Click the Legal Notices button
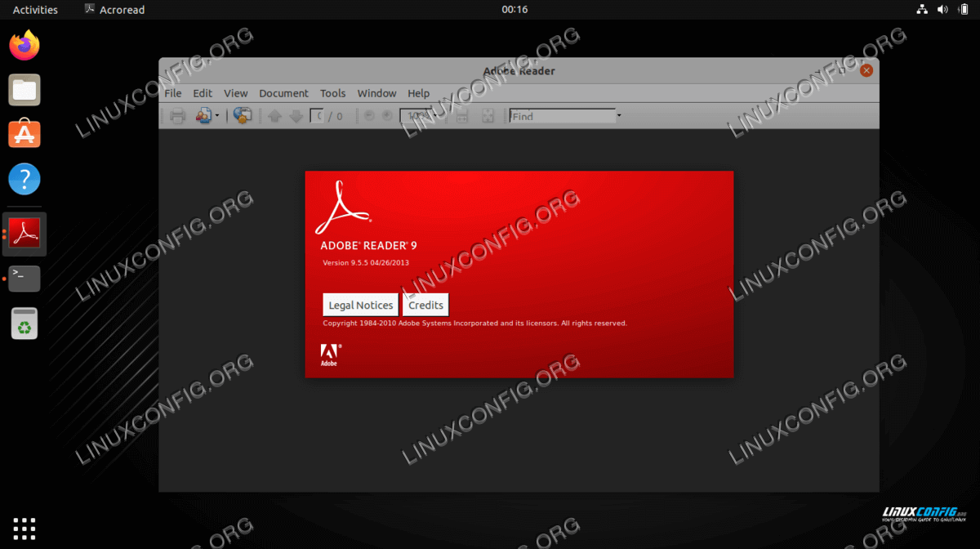The width and height of the screenshot is (980, 549). 361,305
